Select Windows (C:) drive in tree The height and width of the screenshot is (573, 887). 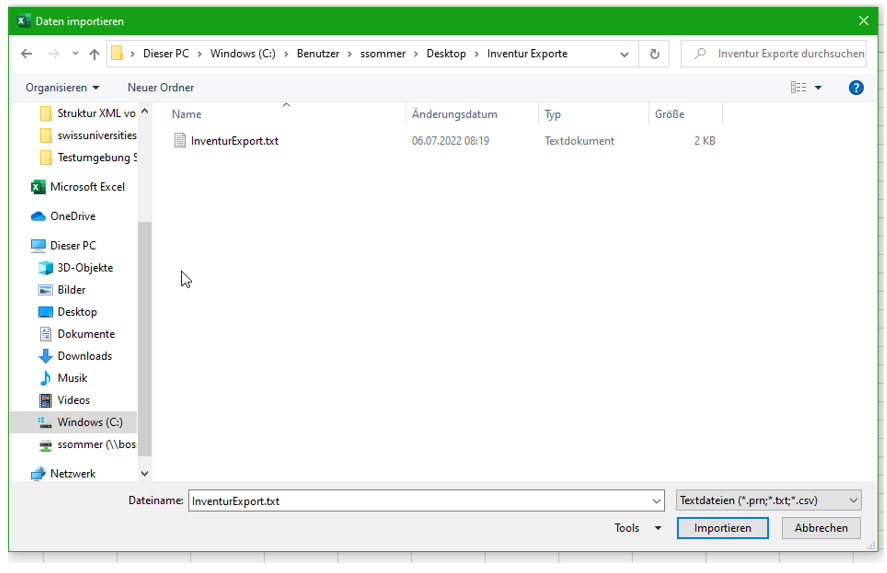(89, 422)
